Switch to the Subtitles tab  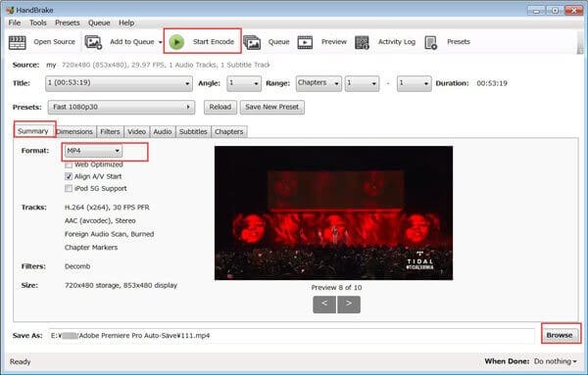coord(193,131)
